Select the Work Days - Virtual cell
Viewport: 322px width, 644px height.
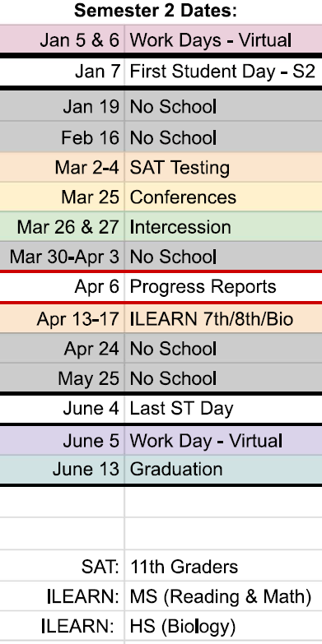tap(223, 39)
